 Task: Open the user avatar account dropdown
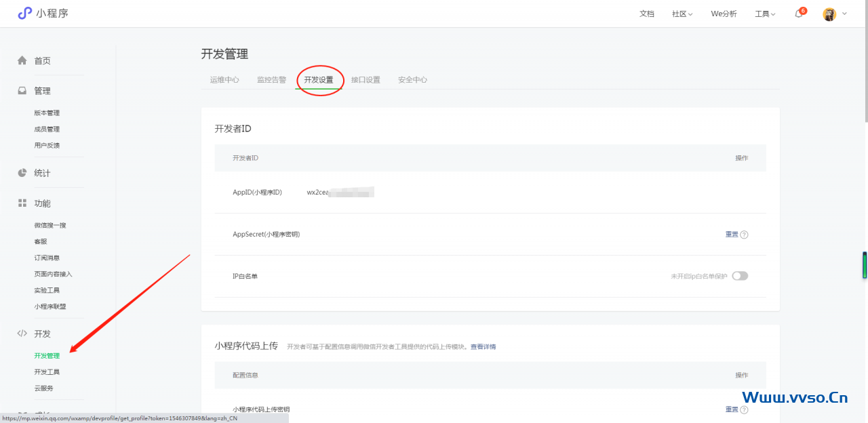point(834,14)
